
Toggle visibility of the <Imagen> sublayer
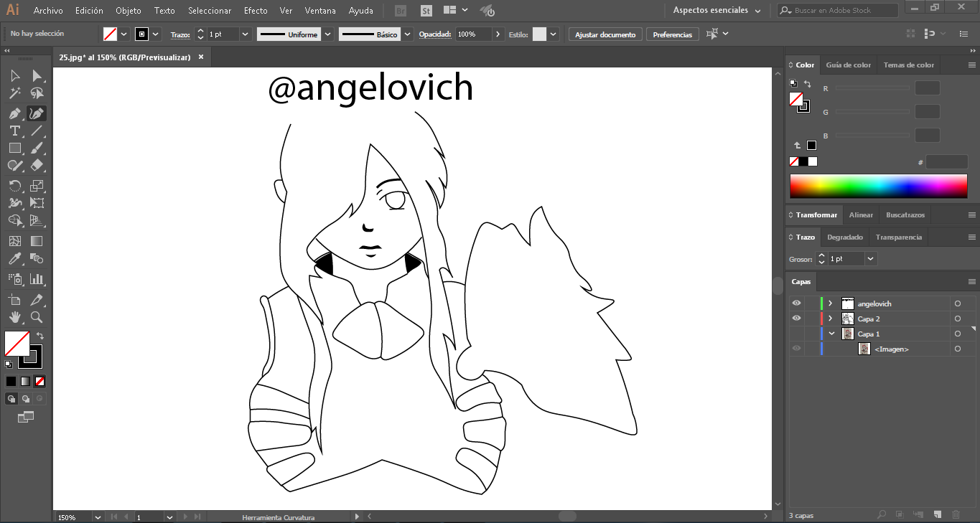tap(796, 349)
